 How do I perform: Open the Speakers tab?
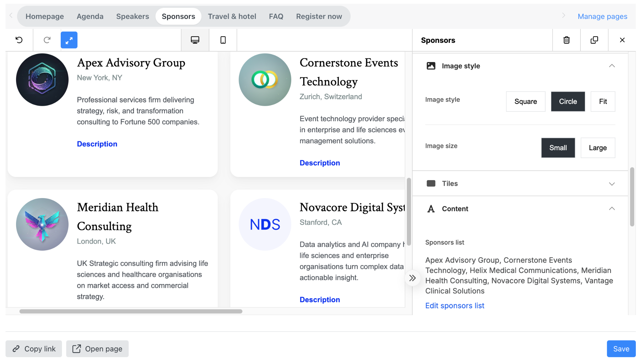(132, 16)
